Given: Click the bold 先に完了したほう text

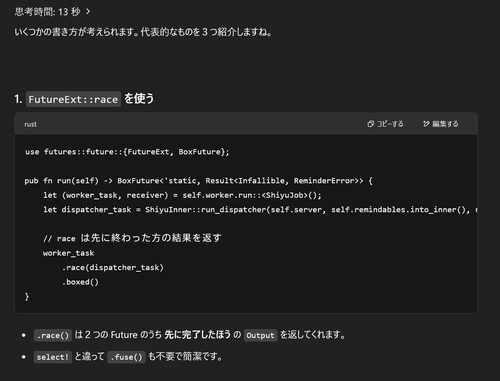Looking at the screenshot, I should click(x=197, y=335).
